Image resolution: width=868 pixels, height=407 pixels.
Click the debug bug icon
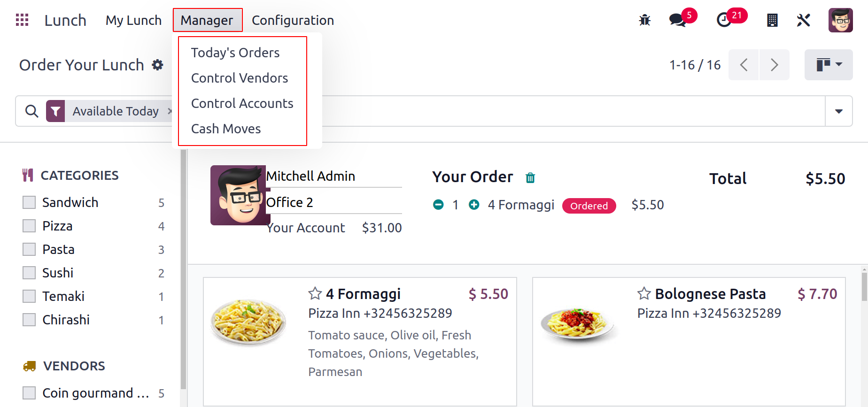[x=645, y=20]
